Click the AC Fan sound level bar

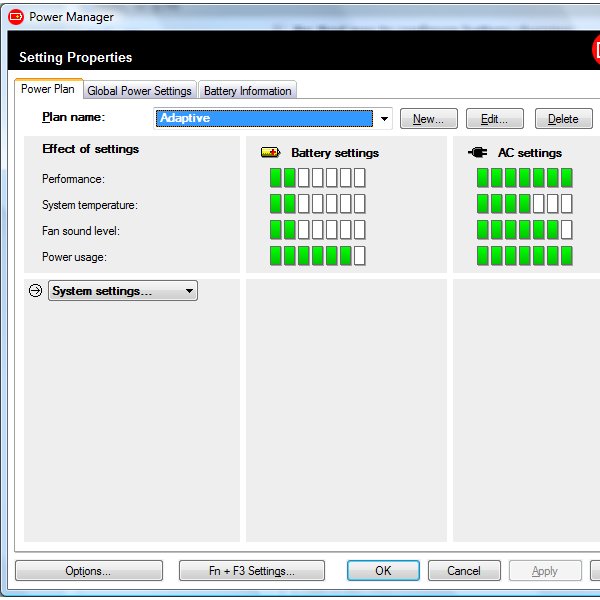[525, 230]
